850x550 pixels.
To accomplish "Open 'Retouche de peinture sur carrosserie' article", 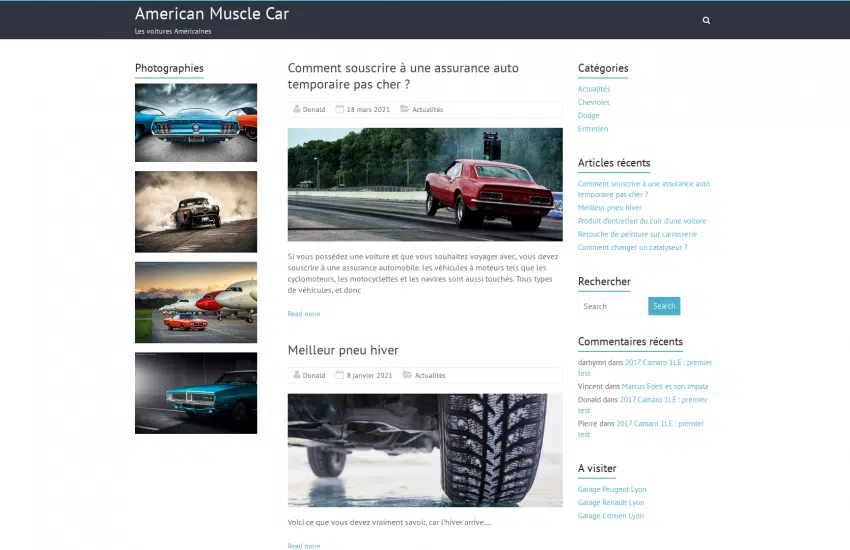I will coord(637,234).
